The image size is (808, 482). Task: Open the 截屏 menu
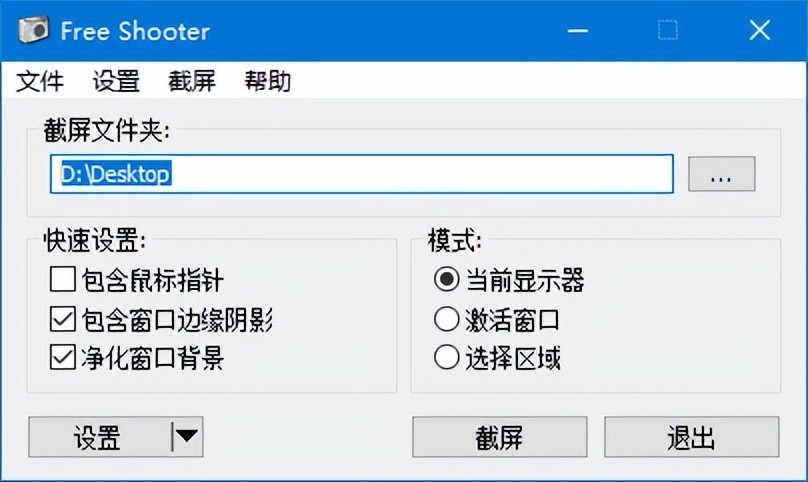click(x=192, y=82)
